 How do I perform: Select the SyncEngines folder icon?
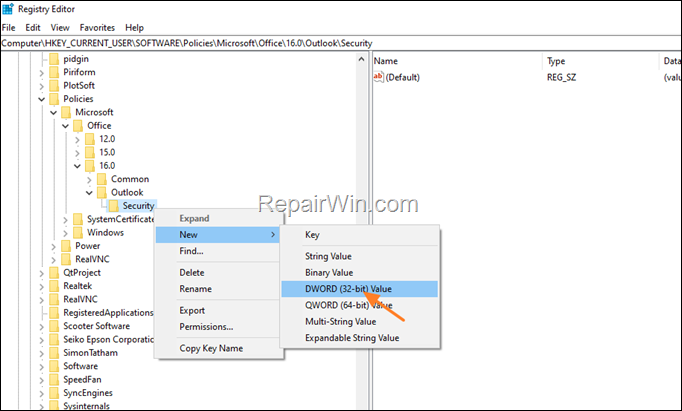[54, 393]
